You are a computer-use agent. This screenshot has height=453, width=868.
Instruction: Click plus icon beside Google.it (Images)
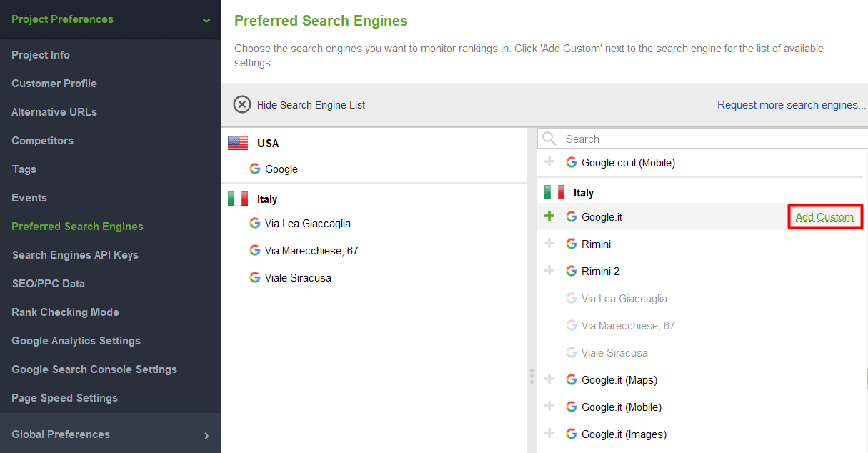549,433
